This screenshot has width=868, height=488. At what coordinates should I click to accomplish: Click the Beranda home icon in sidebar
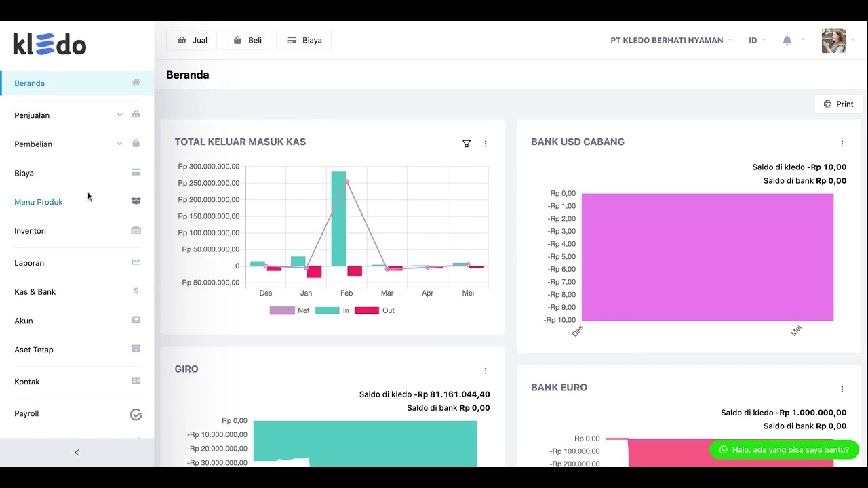point(136,83)
